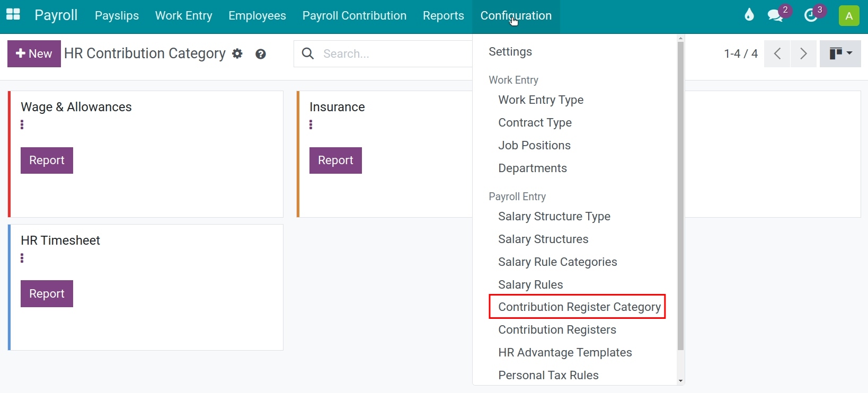Click Report on Wage & Allowances card
Viewport: 868px width, 393px height.
click(x=47, y=160)
